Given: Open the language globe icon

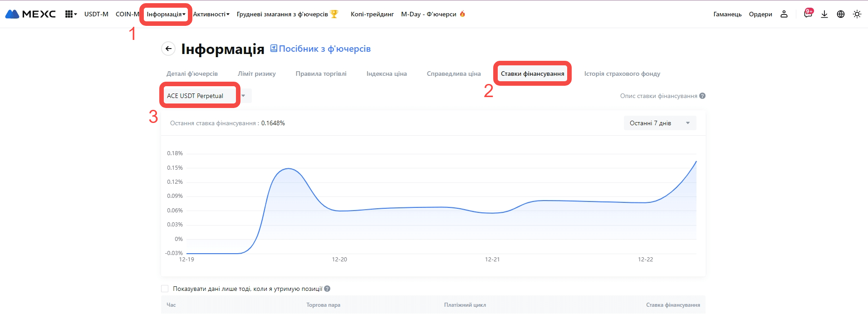Looking at the screenshot, I should (x=841, y=14).
